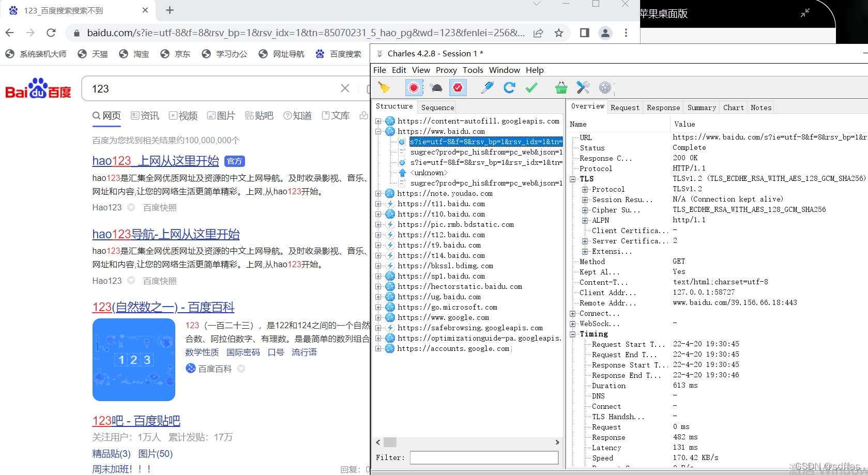Expand the www.google.com host node
The width and height of the screenshot is (868, 475).
click(378, 317)
